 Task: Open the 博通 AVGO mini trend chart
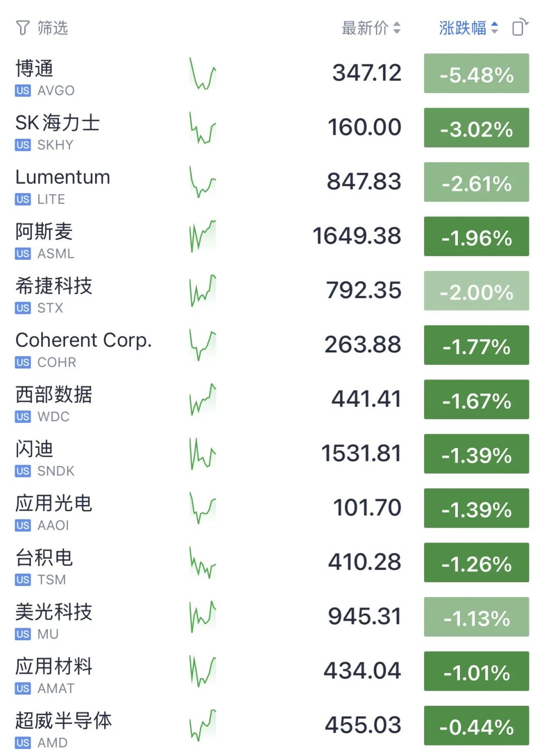point(202,73)
